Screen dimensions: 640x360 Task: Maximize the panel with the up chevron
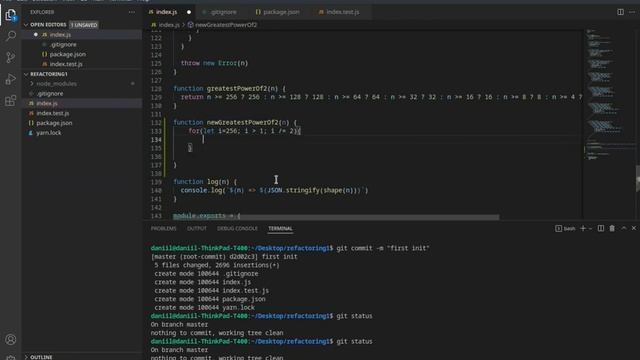click(624, 229)
